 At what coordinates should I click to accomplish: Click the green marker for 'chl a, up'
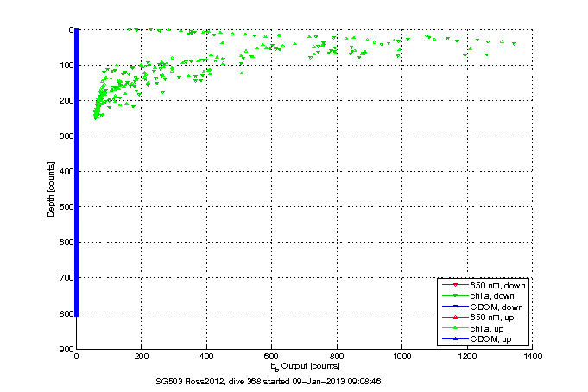point(455,328)
